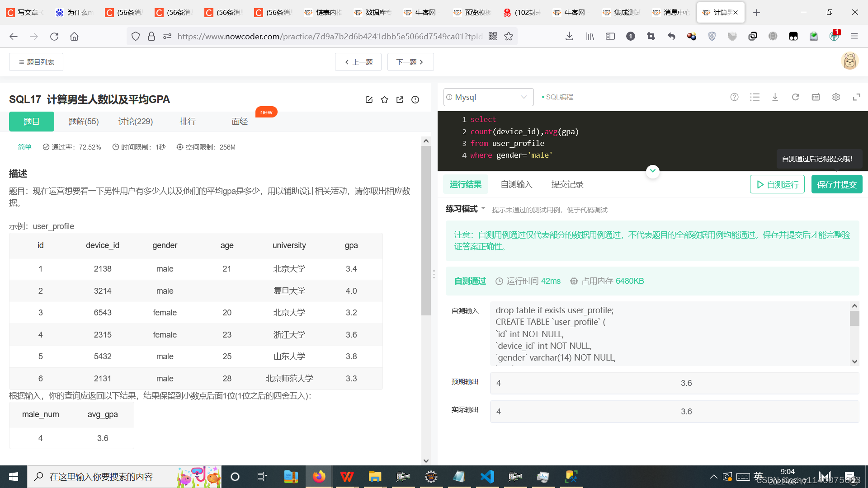Switch to the 自测输入 tab
Screen dimensions: 868x488
tap(516, 184)
